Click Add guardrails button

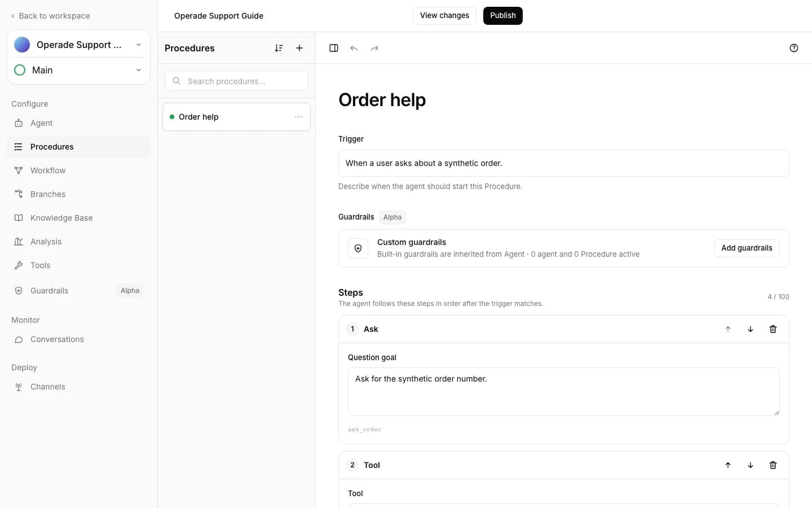pos(747,248)
